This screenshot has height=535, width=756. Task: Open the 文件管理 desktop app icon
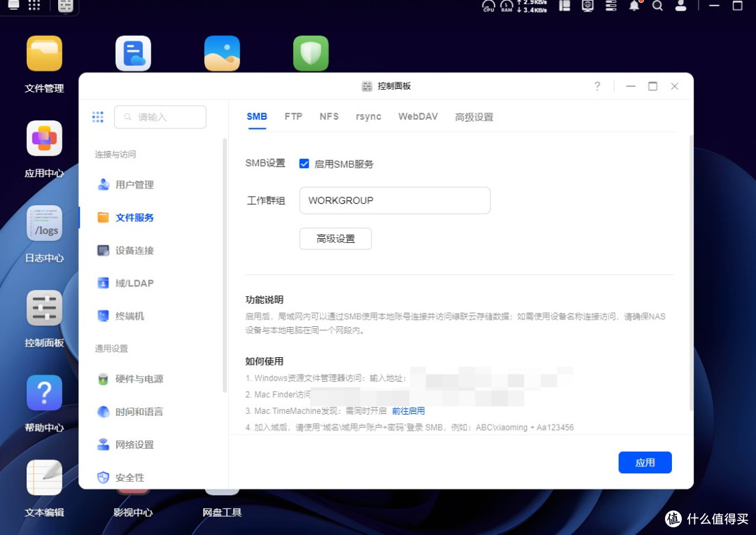point(44,53)
